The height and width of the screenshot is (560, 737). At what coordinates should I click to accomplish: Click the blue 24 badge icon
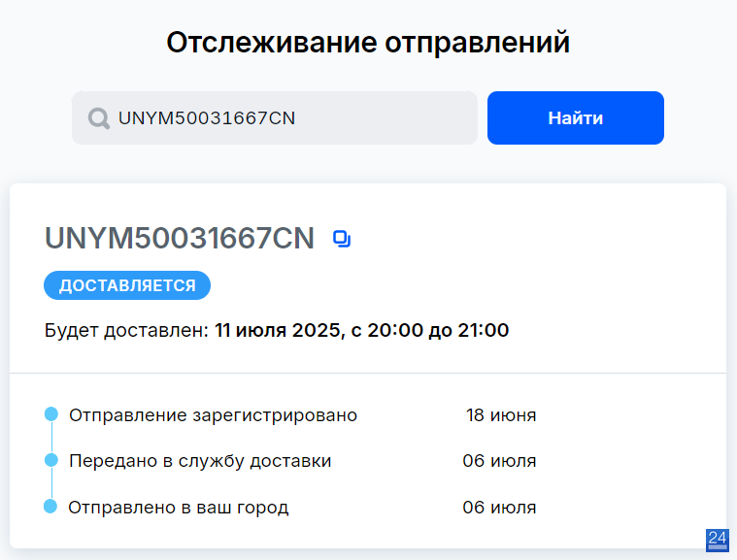point(718,541)
